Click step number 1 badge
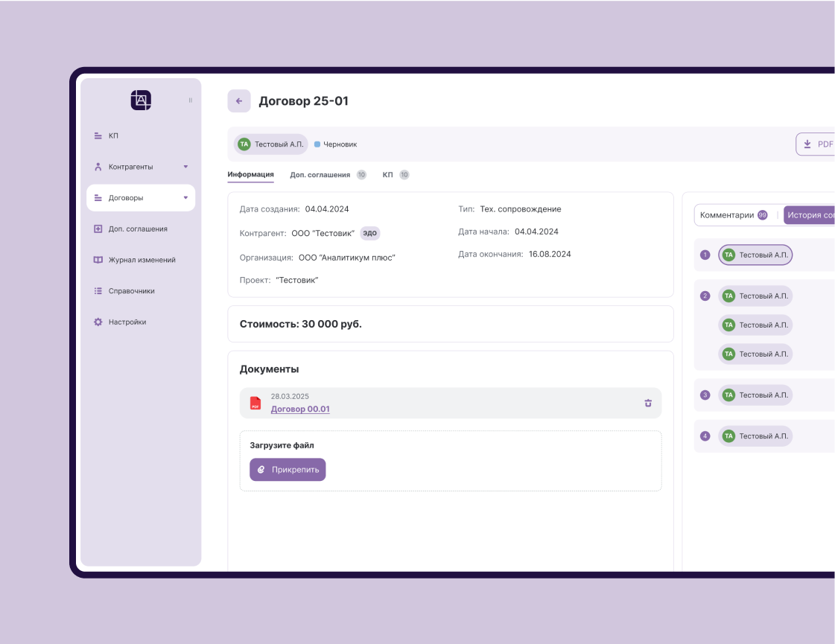Image resolution: width=835 pixels, height=644 pixels. click(705, 255)
